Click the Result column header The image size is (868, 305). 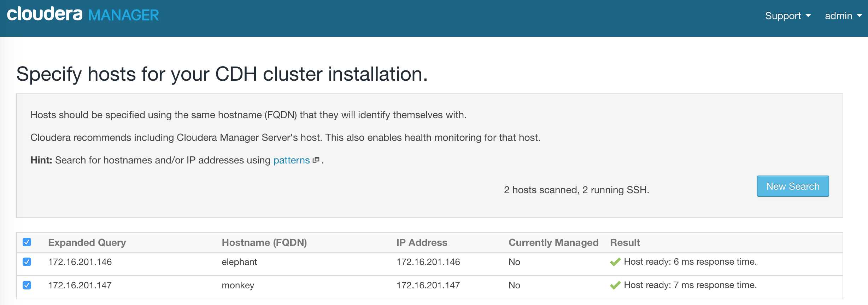point(625,243)
